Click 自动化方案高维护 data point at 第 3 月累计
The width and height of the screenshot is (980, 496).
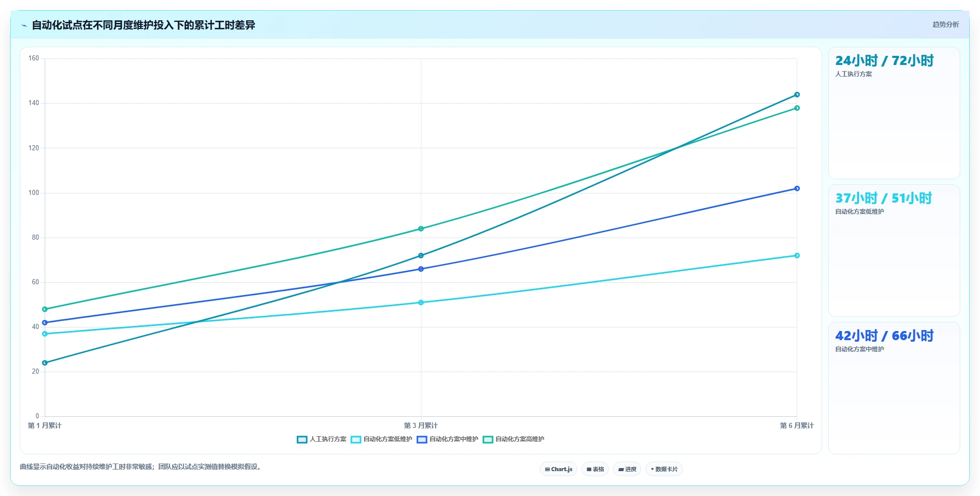tap(421, 229)
